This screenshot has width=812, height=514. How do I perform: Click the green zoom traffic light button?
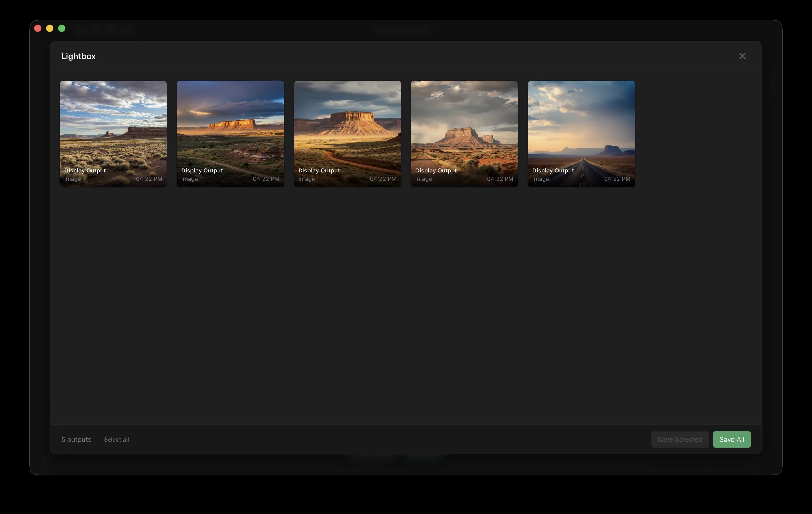(62, 28)
